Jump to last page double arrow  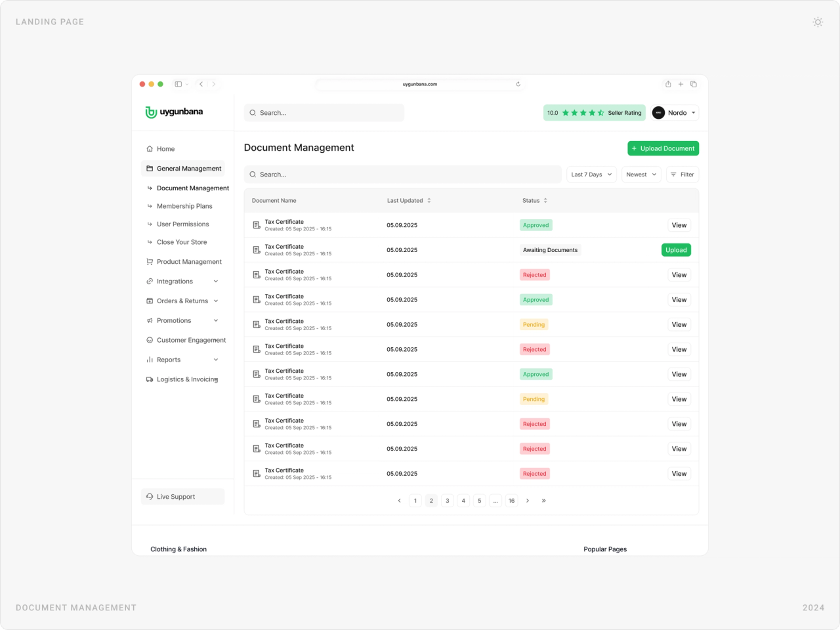544,501
